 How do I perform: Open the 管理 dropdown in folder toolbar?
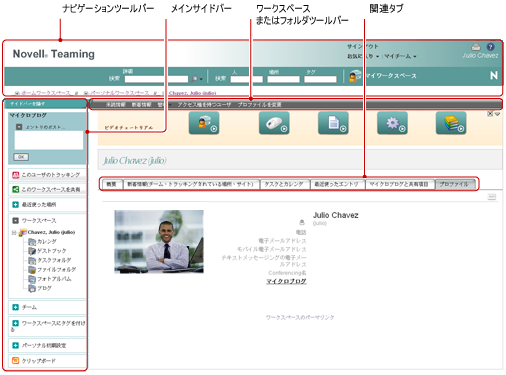(x=164, y=105)
